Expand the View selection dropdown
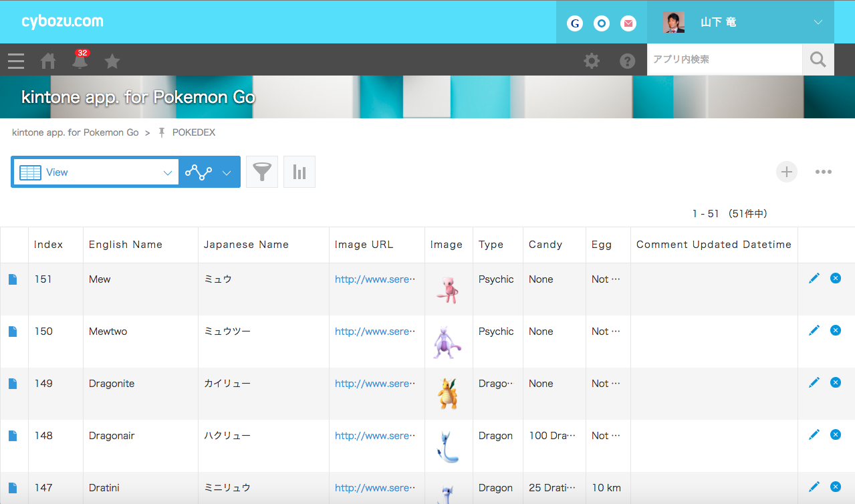This screenshot has width=855, height=504. tap(96, 172)
